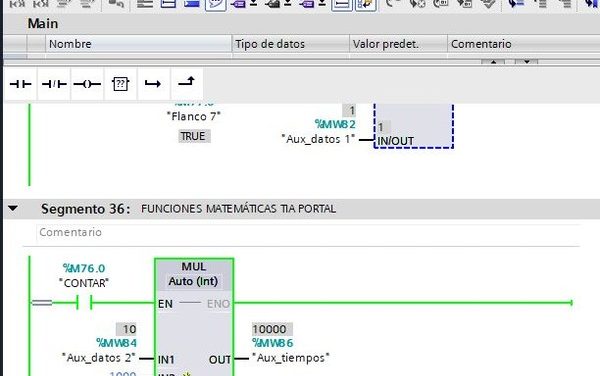Select the Comentario column header

523,44
